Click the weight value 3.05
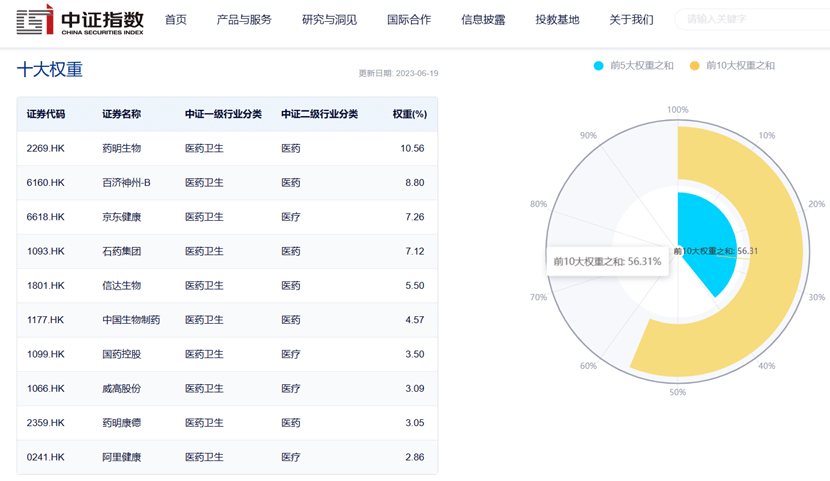 415,423
